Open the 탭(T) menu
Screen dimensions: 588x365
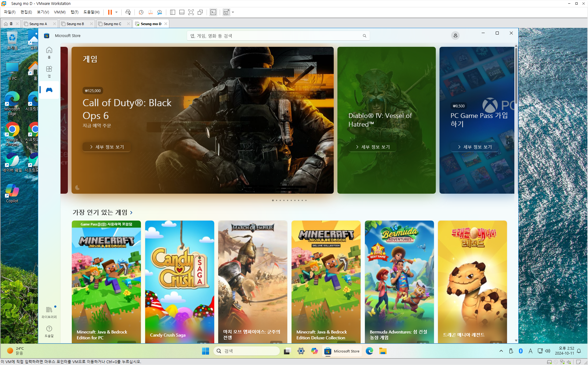point(75,12)
